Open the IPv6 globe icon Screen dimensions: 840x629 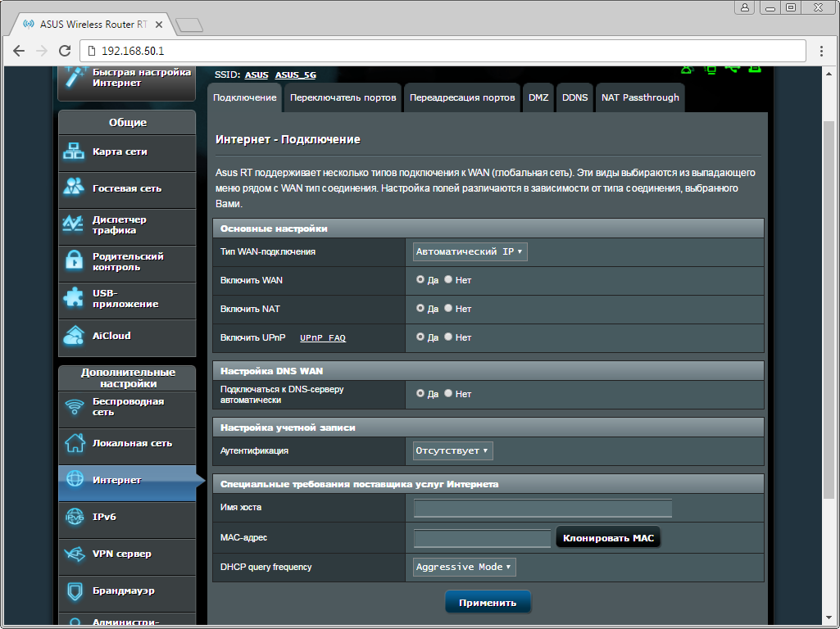point(75,517)
